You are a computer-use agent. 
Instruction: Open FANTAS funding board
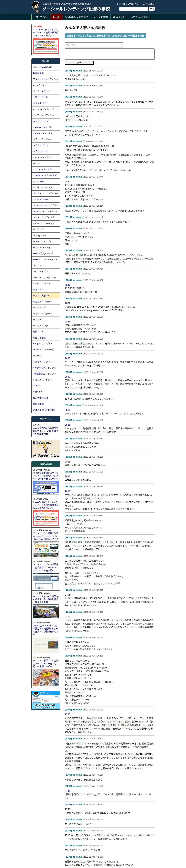click(46, 248)
